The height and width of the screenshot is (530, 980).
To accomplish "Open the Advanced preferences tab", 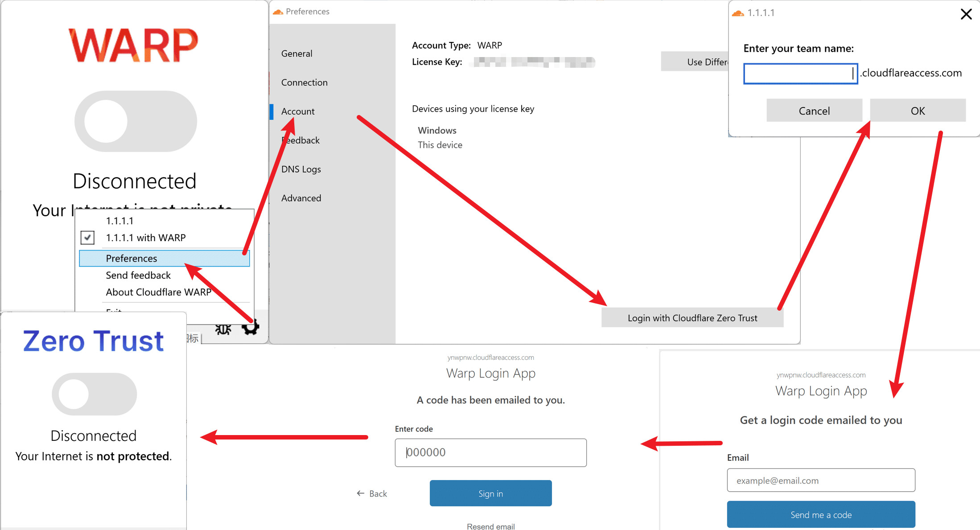I will click(301, 198).
